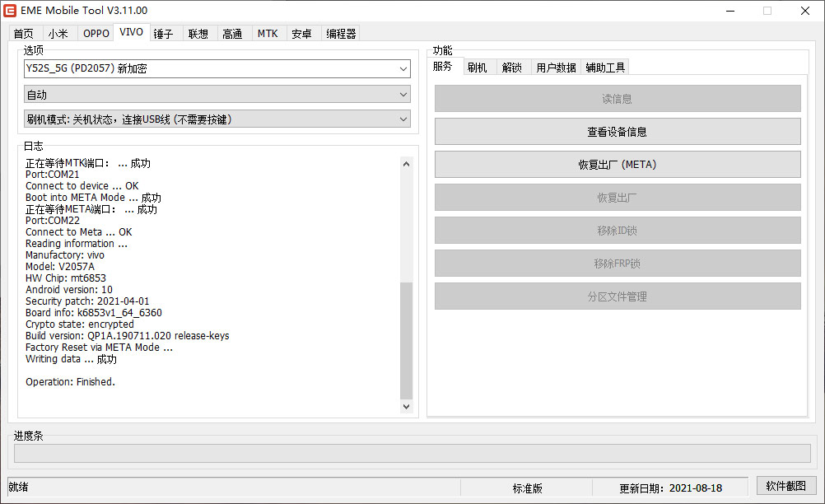
Task: Click 'Manufactory: vivo' log line
Action: click(65, 255)
